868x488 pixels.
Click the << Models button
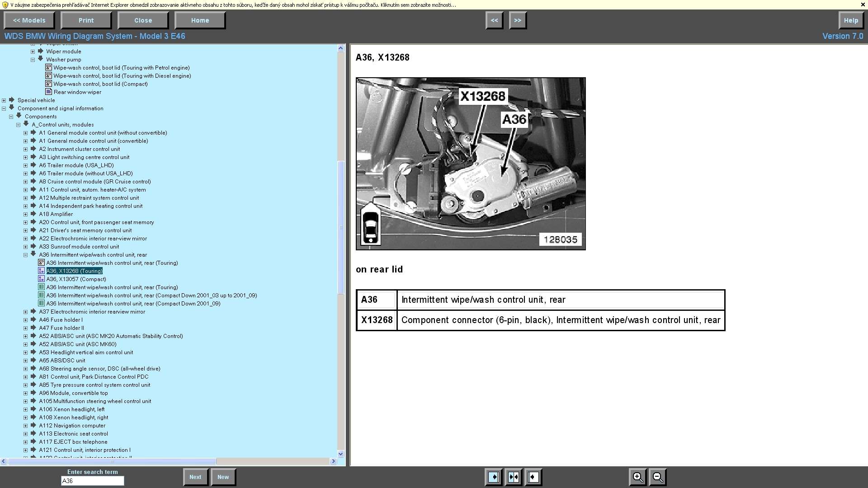tap(29, 20)
